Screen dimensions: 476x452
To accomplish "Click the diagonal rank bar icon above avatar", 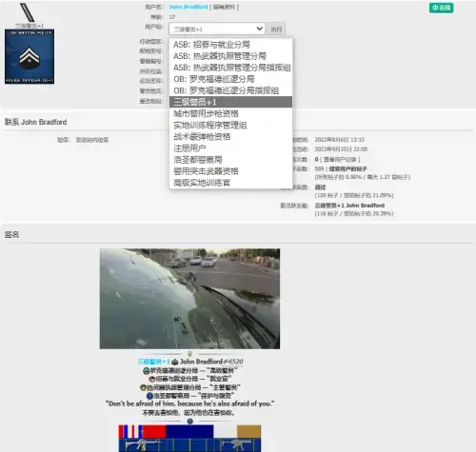I will (28, 12).
